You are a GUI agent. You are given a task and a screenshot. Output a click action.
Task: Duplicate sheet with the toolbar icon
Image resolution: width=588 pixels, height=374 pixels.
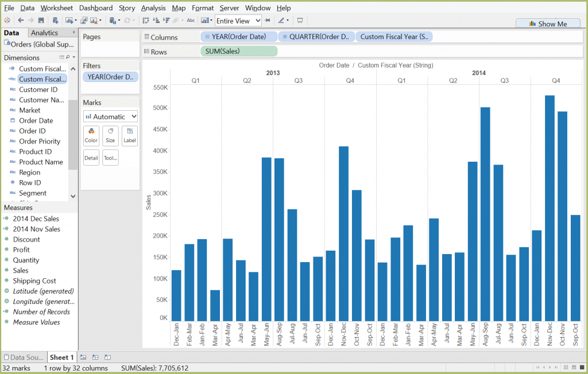84,21
